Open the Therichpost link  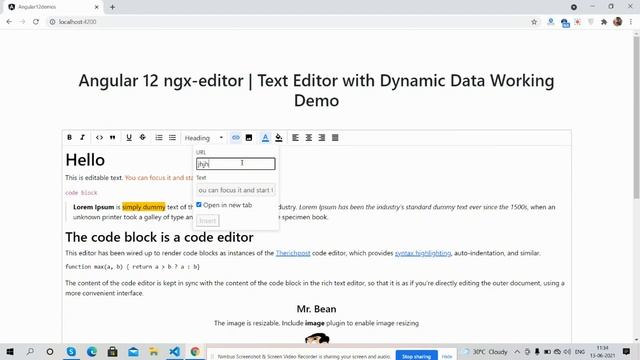tap(293, 253)
